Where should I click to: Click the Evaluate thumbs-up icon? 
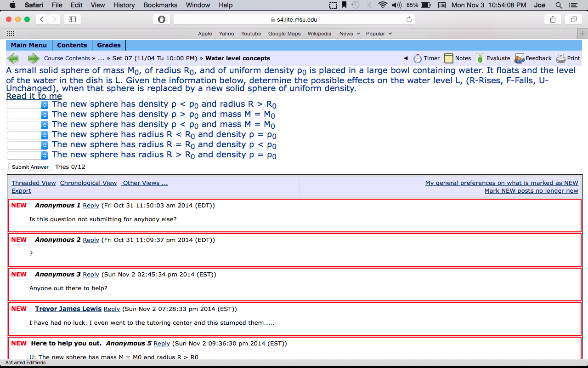(x=480, y=58)
